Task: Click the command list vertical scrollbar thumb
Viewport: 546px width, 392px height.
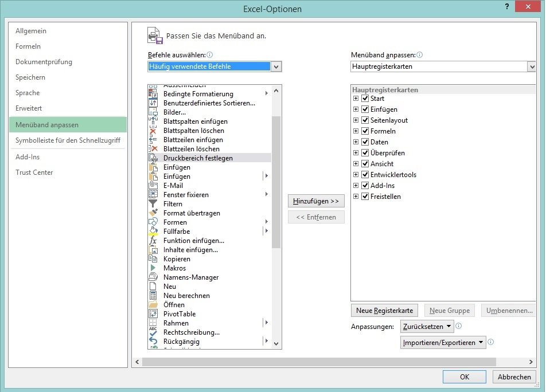Action: [276, 182]
